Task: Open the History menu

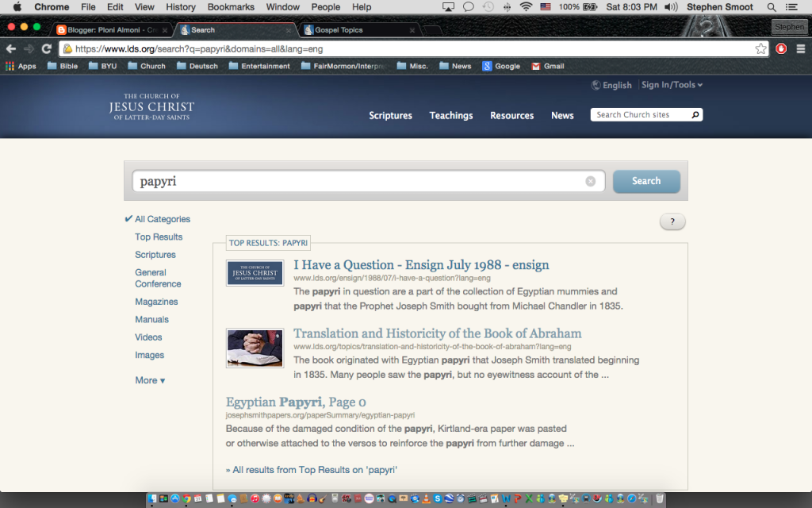Action: (x=181, y=7)
